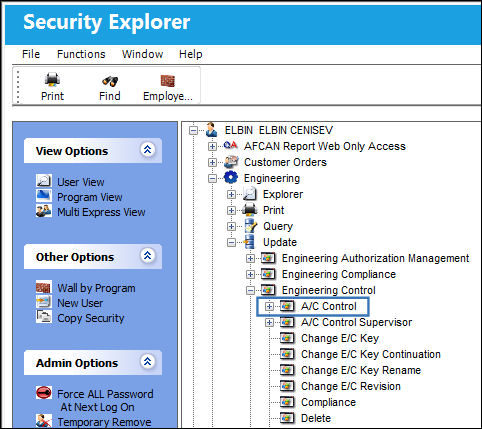Collapse the Admin Options panel chevron
This screenshot has height=429, width=482.
click(147, 361)
